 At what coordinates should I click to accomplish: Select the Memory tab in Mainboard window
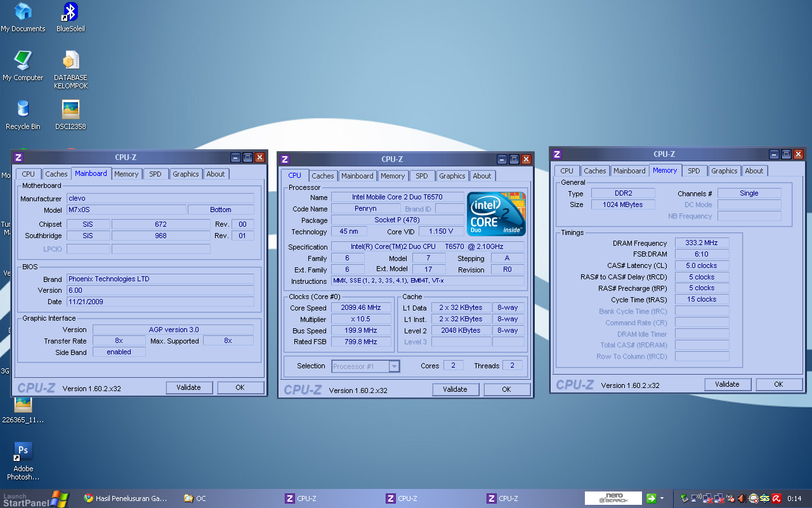(x=126, y=174)
